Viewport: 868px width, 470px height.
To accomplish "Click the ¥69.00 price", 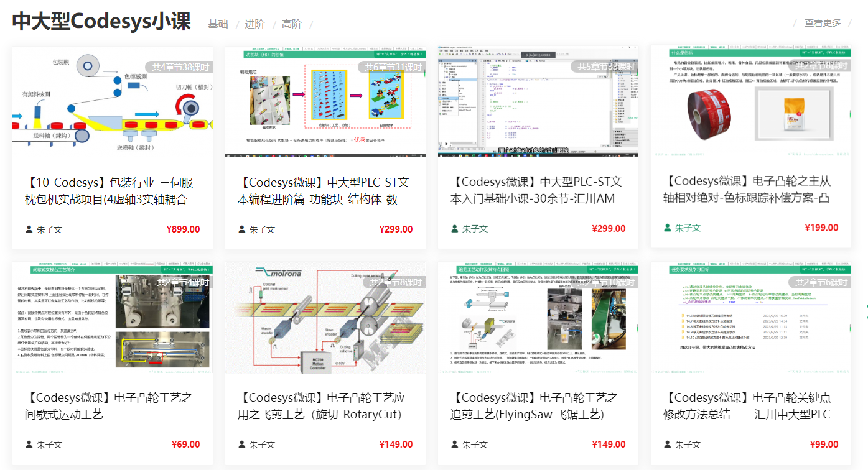I will click(186, 445).
